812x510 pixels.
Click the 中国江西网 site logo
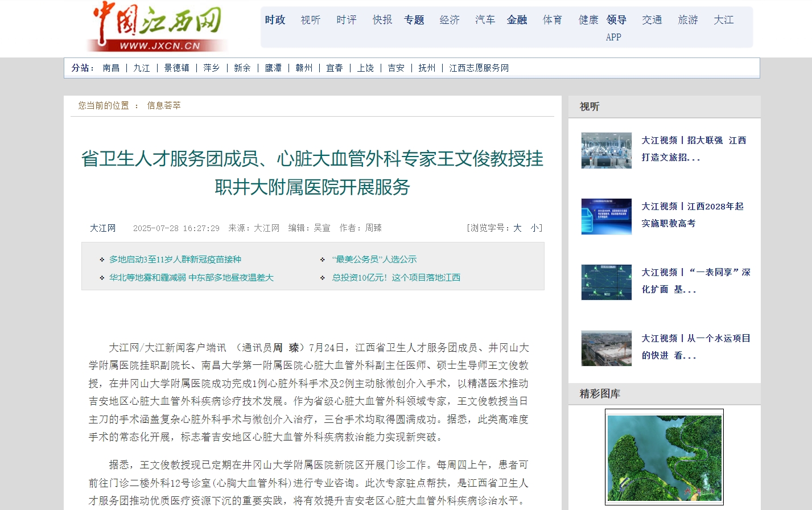[158, 27]
